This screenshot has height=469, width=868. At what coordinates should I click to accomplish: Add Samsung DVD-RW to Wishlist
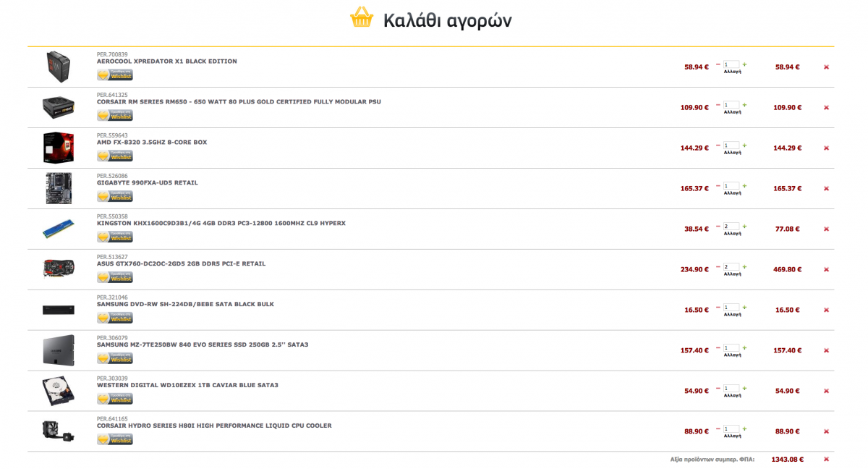[x=115, y=318]
